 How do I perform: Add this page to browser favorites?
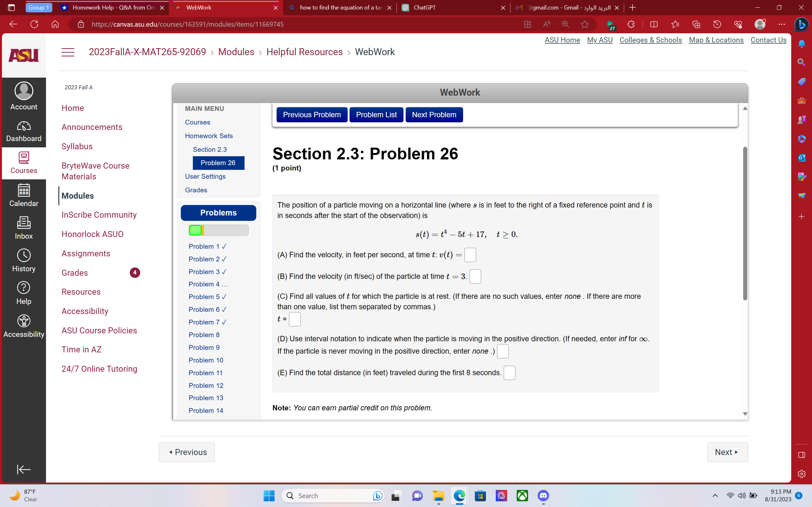click(x=585, y=24)
